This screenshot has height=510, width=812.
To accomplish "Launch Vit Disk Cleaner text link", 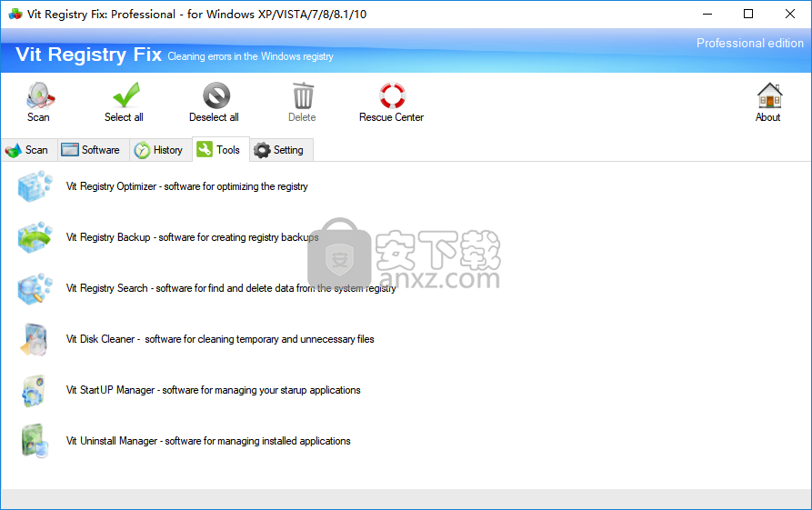I will 220,339.
